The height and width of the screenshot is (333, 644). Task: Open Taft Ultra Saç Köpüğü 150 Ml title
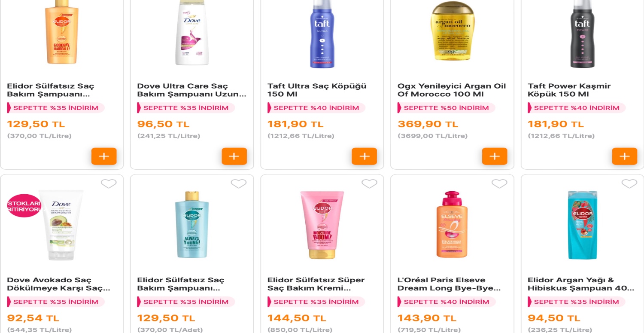click(317, 90)
